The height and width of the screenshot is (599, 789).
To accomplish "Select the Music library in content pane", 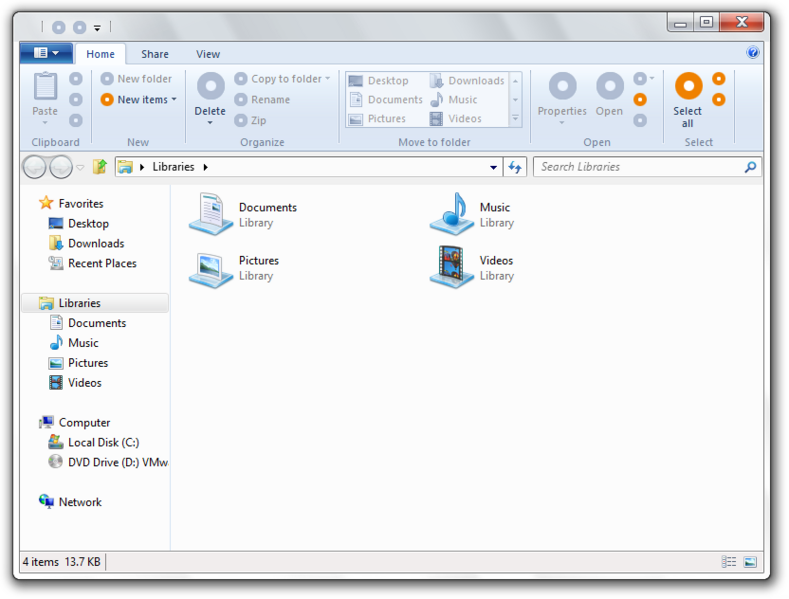I will (x=472, y=214).
